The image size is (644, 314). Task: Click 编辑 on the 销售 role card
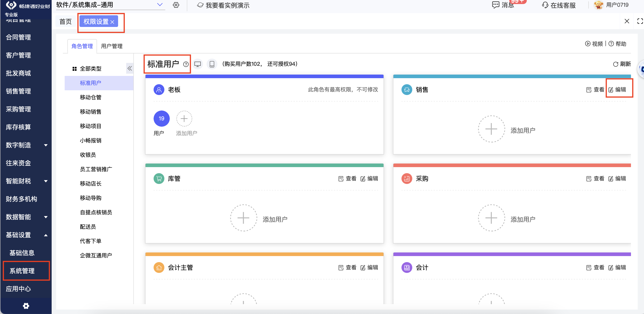coord(617,89)
